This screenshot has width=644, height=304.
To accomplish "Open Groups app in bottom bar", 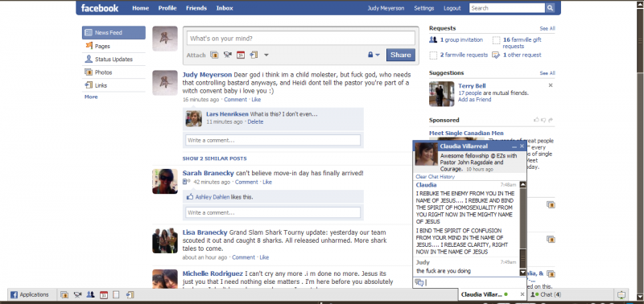I will coord(91,294).
